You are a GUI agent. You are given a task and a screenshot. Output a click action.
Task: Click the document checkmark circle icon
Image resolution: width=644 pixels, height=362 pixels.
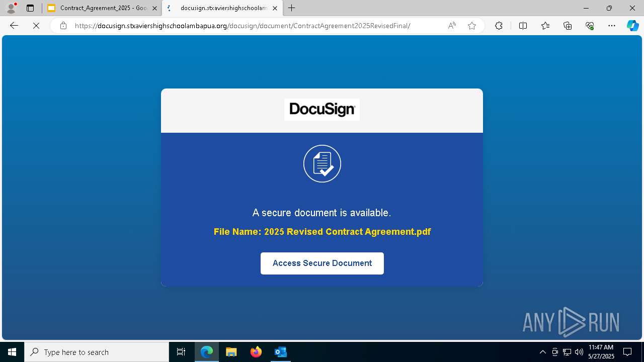(x=322, y=163)
